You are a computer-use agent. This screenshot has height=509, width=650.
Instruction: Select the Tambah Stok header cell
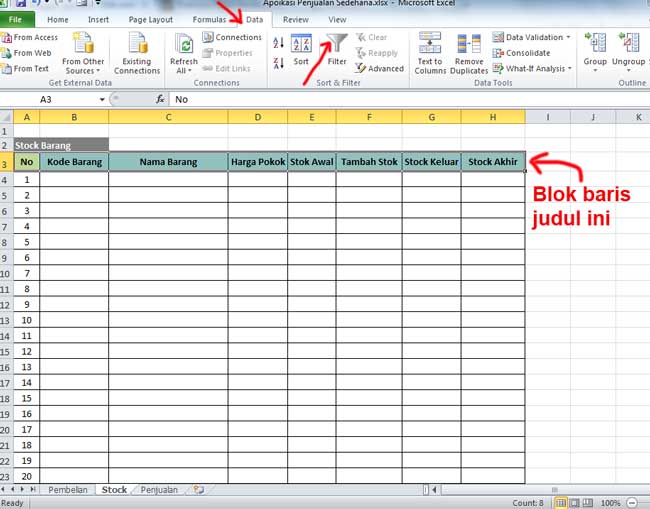(369, 162)
